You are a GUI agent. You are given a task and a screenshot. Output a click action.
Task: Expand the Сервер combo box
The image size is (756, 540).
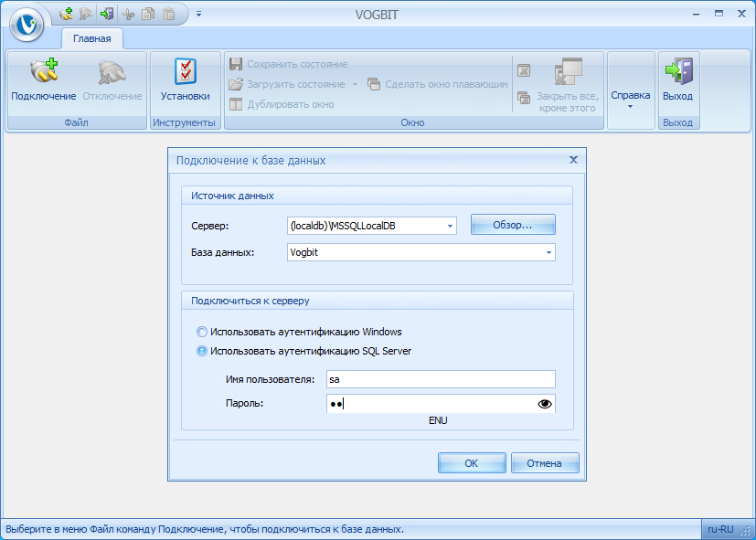coord(450,226)
